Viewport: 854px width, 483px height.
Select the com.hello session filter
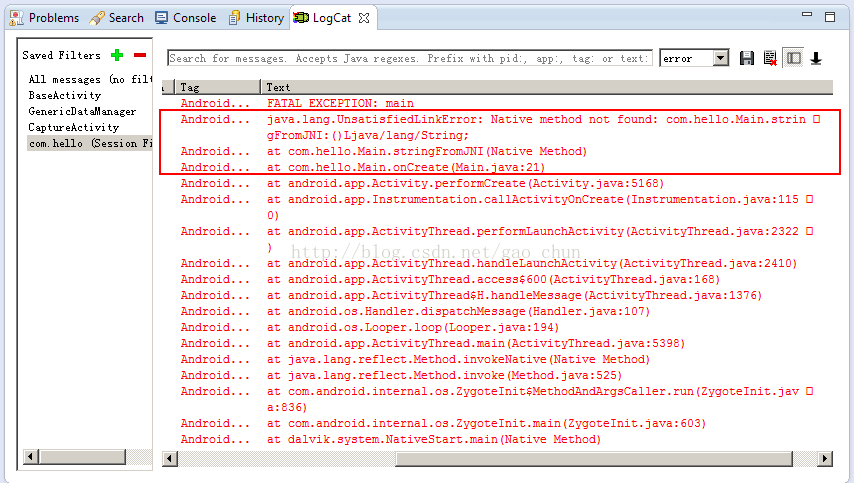[x=90, y=143]
